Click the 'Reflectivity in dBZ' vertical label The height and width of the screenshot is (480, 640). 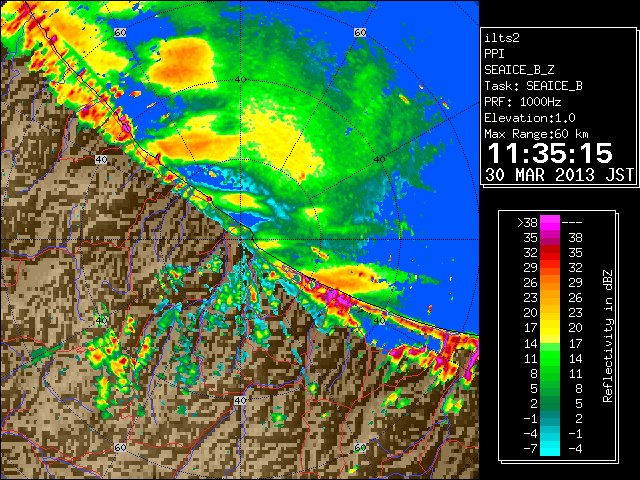[x=608, y=336]
